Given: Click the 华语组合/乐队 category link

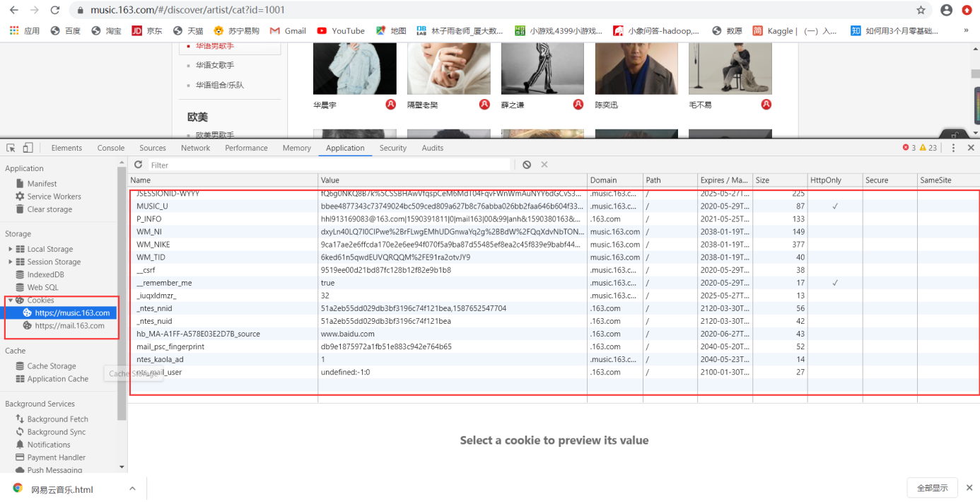Looking at the screenshot, I should click(x=220, y=85).
